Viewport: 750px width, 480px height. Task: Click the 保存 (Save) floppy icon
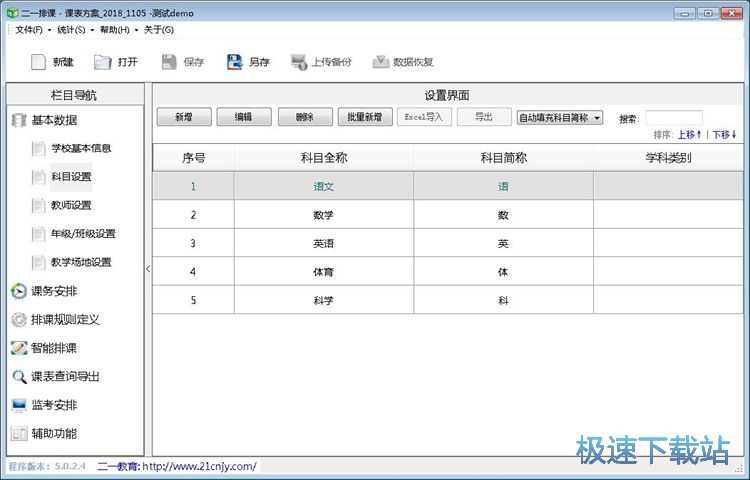(x=169, y=62)
